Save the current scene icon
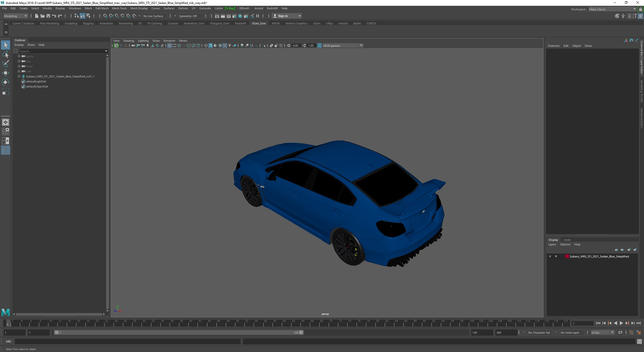 coord(48,16)
